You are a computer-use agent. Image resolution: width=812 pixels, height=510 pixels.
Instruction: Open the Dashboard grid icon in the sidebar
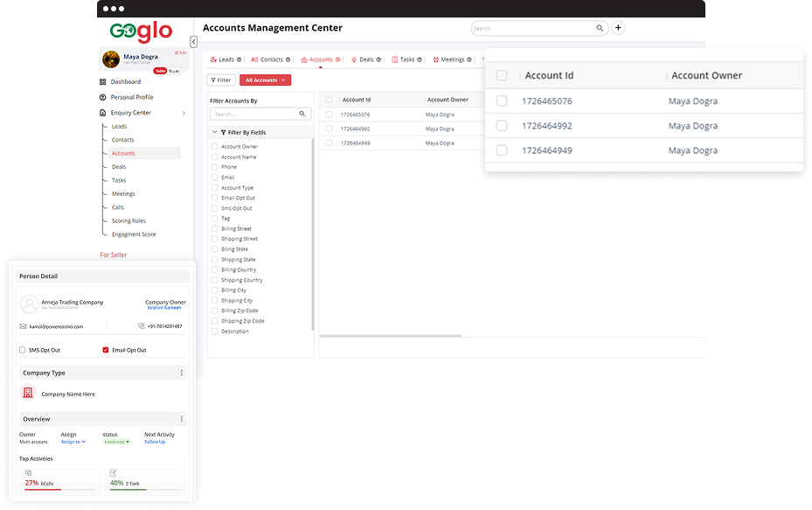(102, 82)
